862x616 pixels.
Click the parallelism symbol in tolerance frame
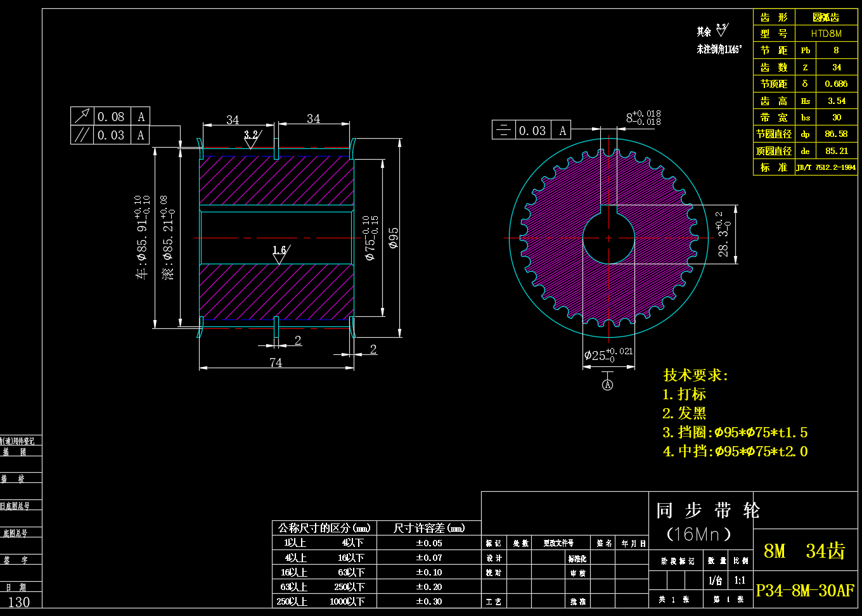coord(82,135)
